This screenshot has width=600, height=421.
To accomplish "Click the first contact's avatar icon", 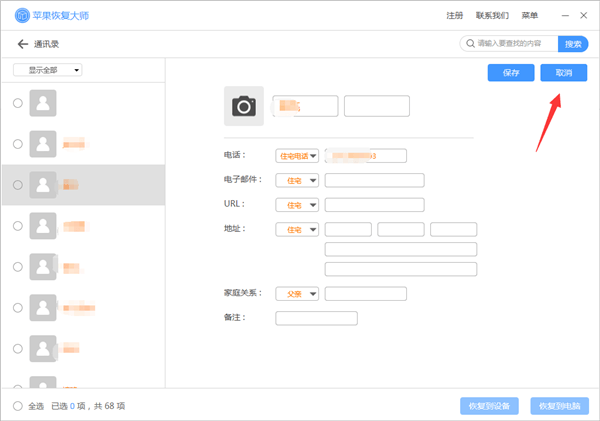I will (43, 103).
